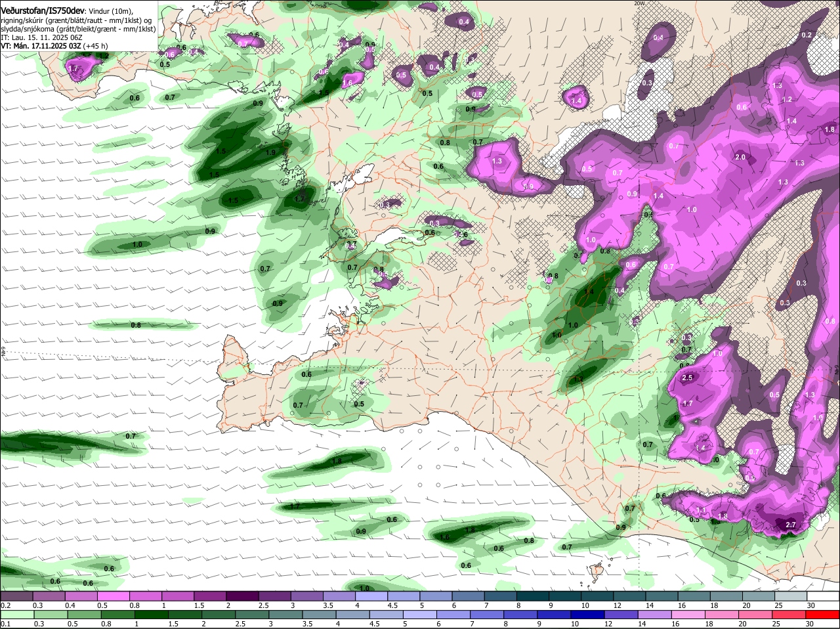Click the 'slydda/snjókoma (grátt/bleikt/grænt - mm/1klst)' description line
Screen dimensions: 840x629
[x=78, y=29]
